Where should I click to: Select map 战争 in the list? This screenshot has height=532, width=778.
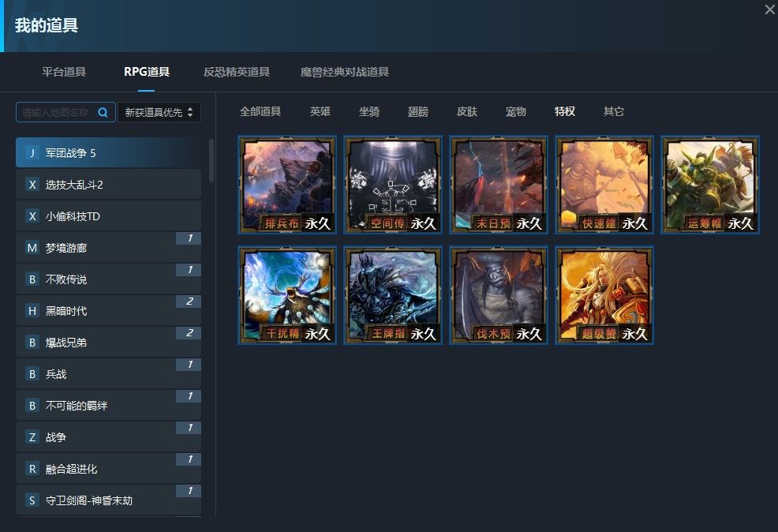[108, 437]
